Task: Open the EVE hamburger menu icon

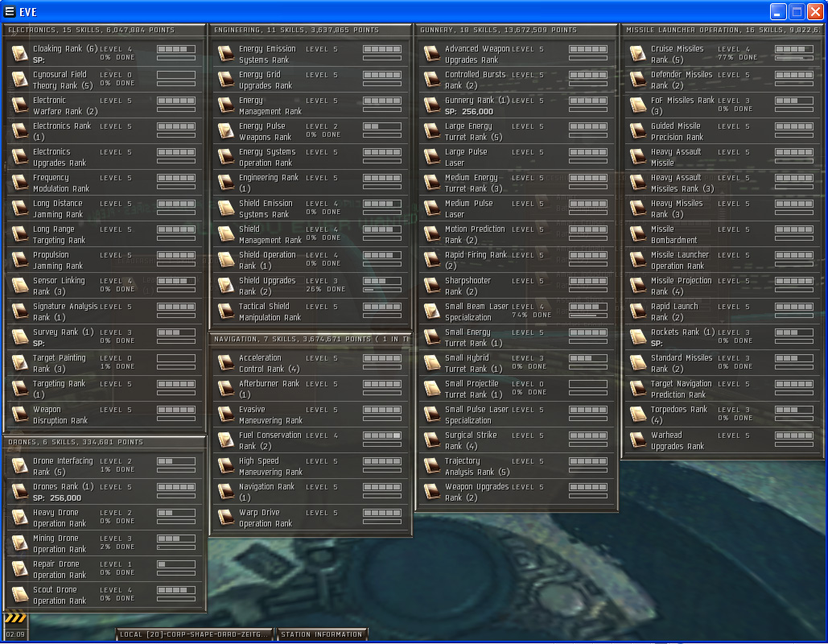Action: click(10, 11)
